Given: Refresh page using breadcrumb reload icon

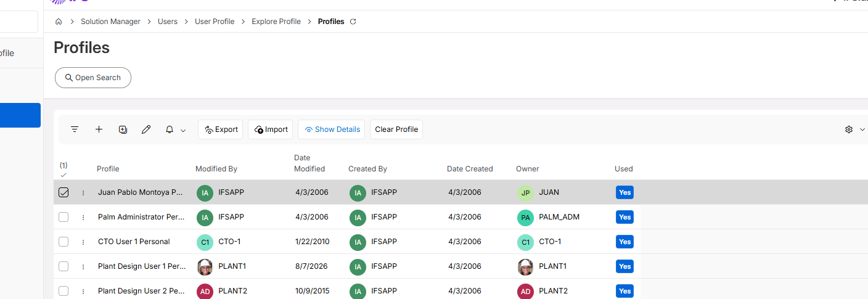Looking at the screenshot, I should click(353, 22).
